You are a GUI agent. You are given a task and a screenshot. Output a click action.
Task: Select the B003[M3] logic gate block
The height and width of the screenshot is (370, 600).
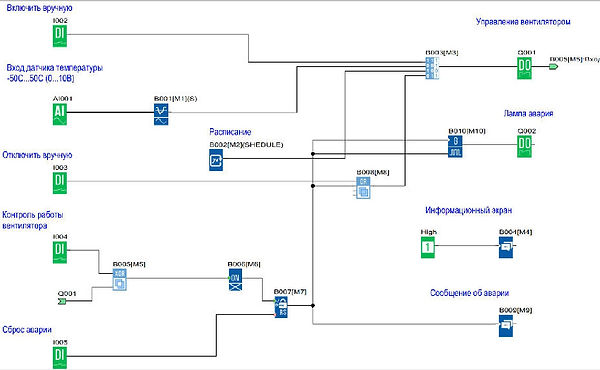point(432,68)
